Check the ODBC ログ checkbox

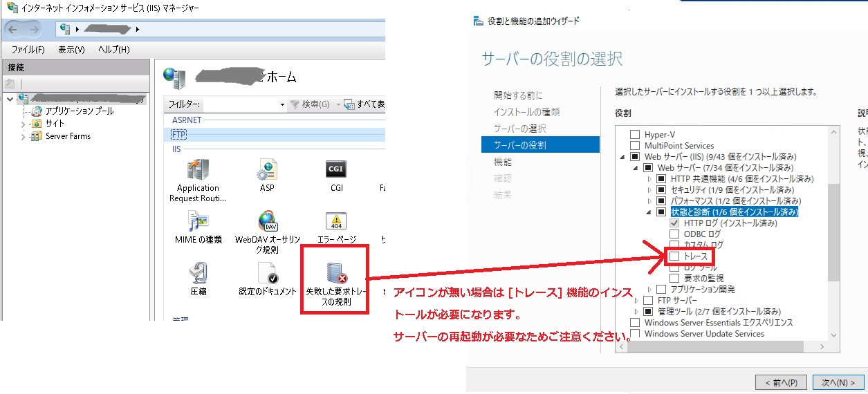(674, 234)
